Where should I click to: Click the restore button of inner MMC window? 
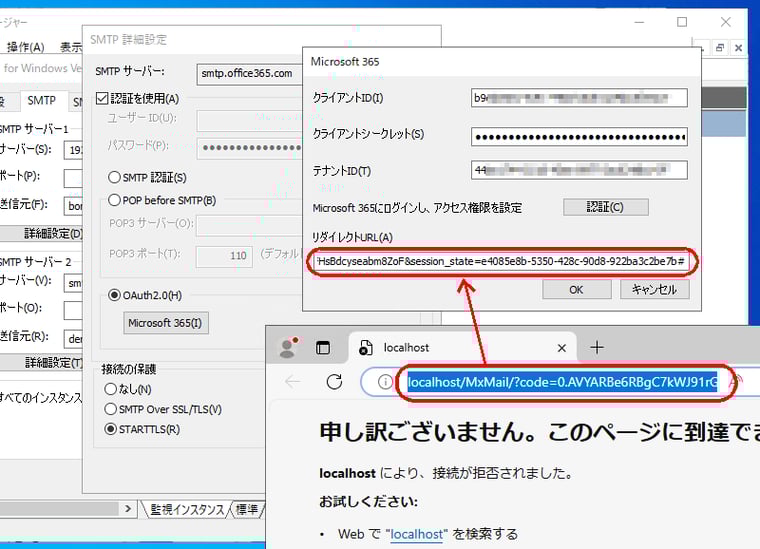pyautogui.click(x=720, y=47)
